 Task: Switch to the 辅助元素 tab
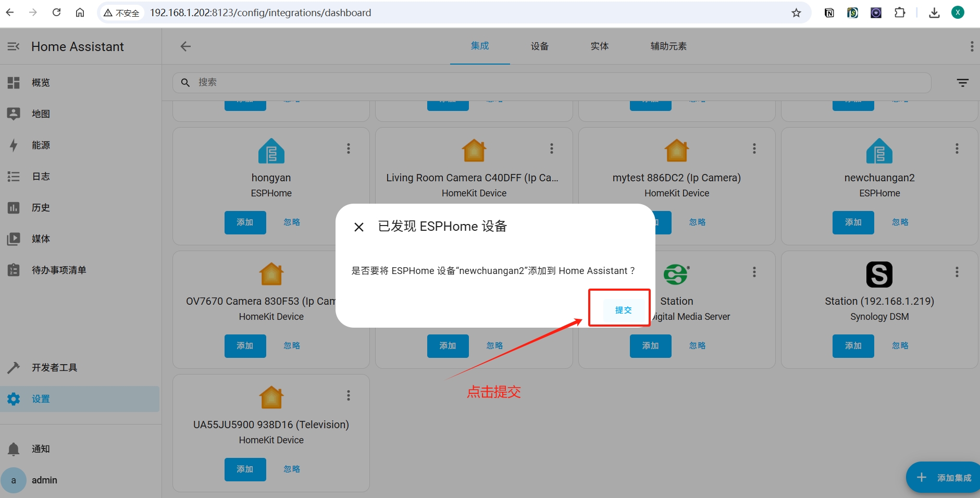668,46
